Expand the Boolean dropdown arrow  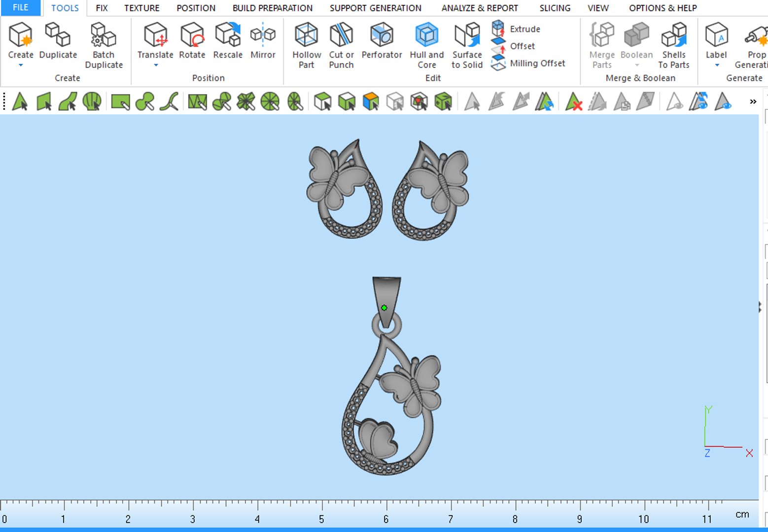click(x=637, y=65)
